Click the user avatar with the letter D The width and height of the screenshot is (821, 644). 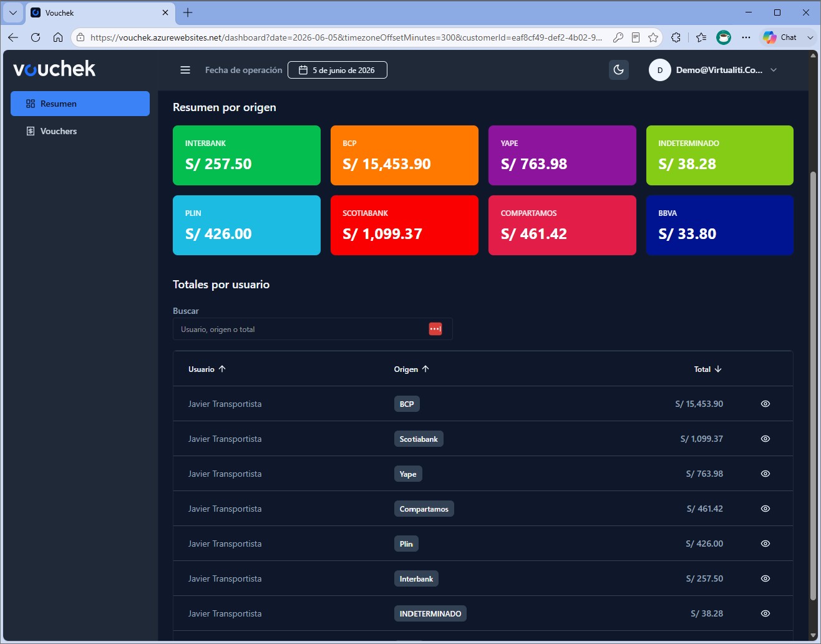coord(659,70)
